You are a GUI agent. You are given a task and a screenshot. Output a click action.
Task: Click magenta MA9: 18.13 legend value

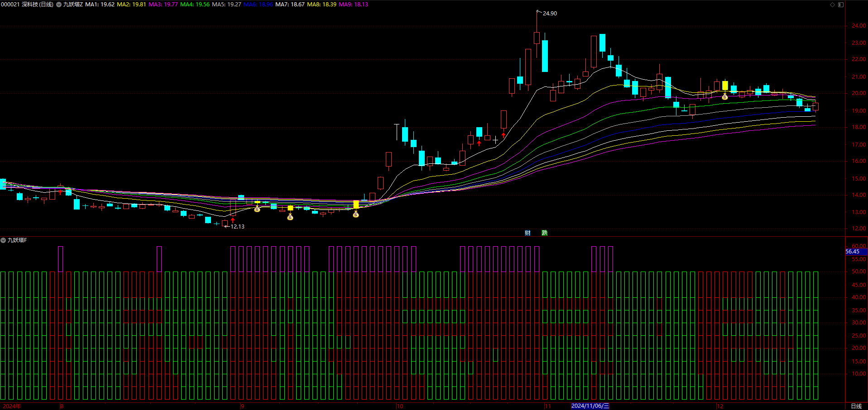coord(353,5)
